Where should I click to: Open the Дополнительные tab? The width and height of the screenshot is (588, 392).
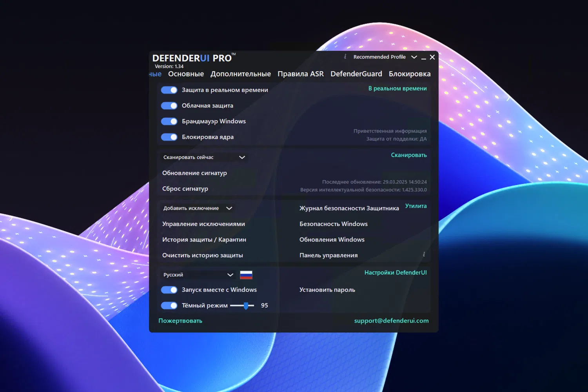241,74
